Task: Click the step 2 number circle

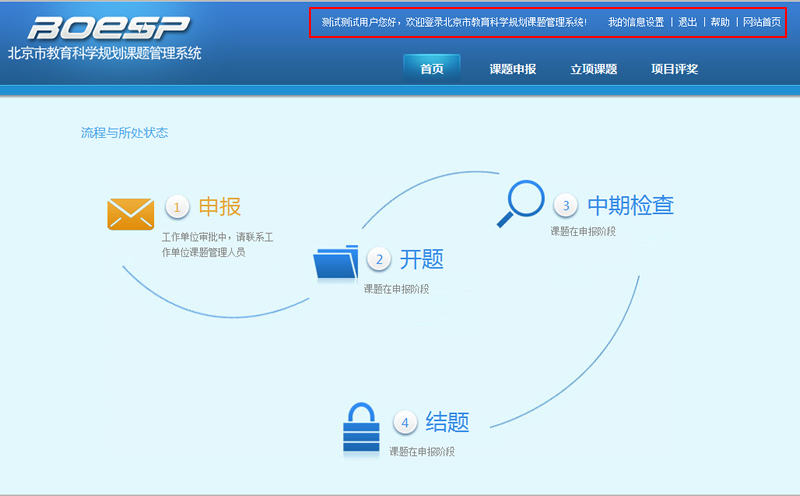Action: [x=379, y=260]
